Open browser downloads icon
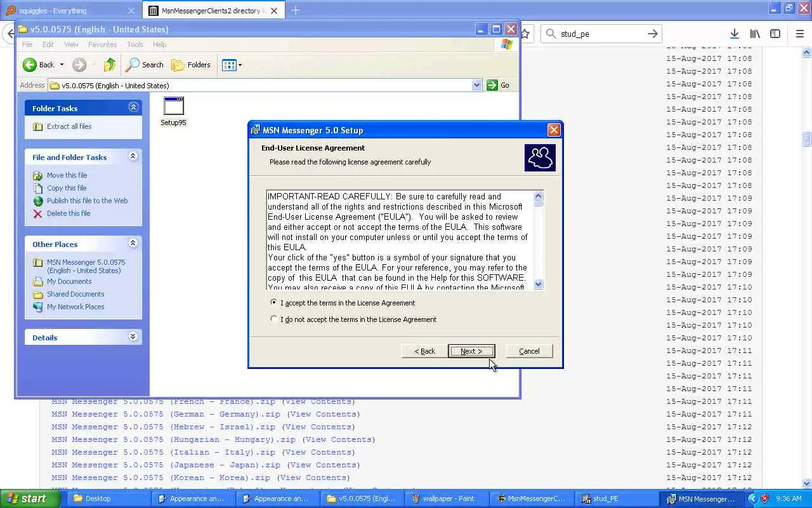The width and height of the screenshot is (812, 508). click(x=734, y=34)
